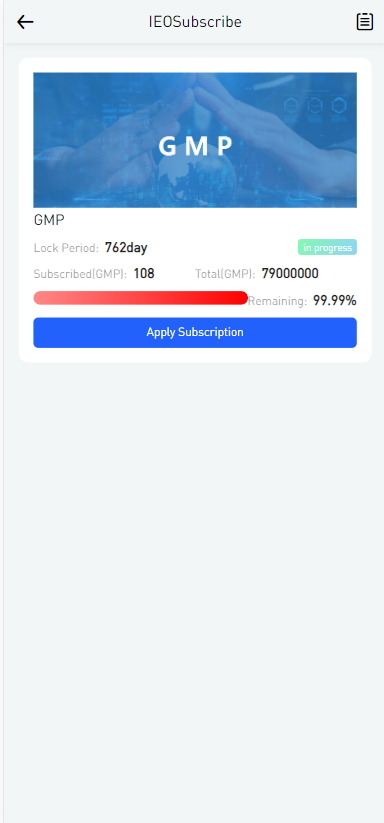Screen dimensions: 384x823
Task: Click the Lock Period label
Action: [66, 248]
